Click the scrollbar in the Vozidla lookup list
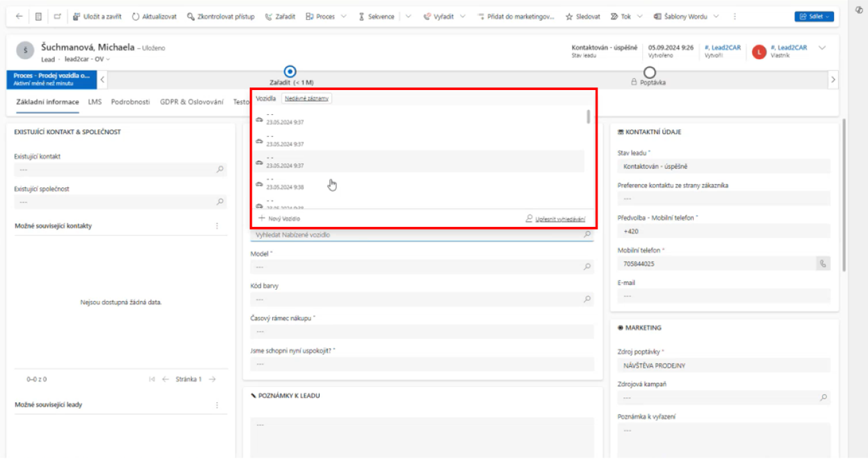The width and height of the screenshot is (868, 471). point(588,117)
